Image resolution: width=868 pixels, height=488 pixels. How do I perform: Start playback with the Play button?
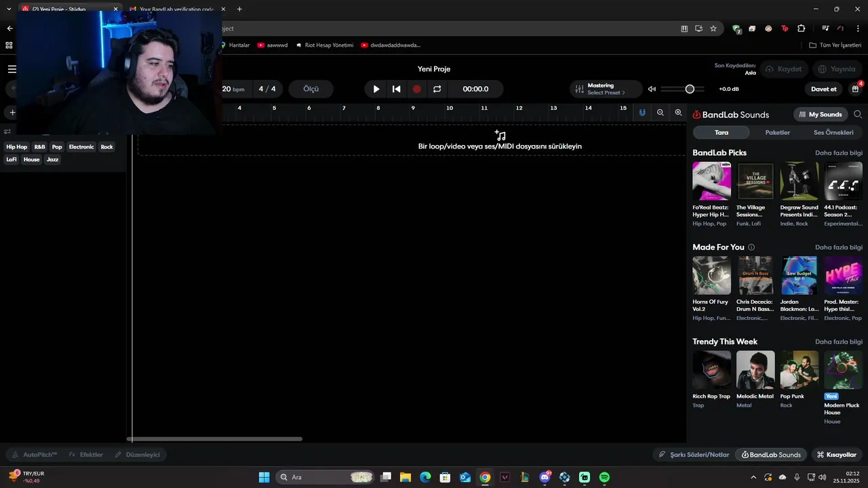pyautogui.click(x=376, y=89)
